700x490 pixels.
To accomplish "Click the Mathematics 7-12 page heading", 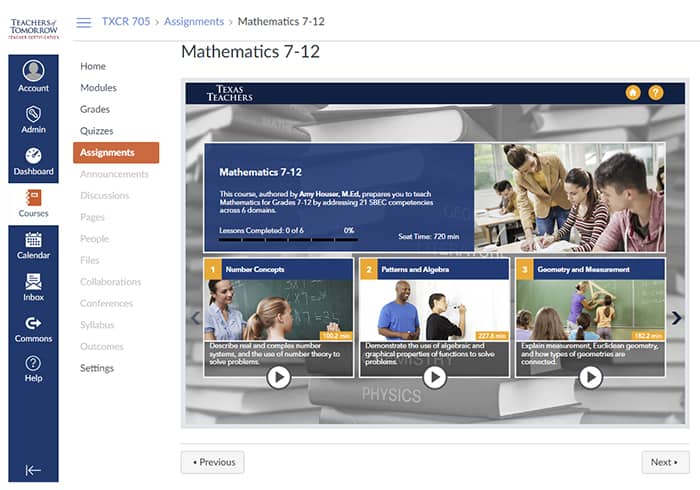I will (250, 52).
